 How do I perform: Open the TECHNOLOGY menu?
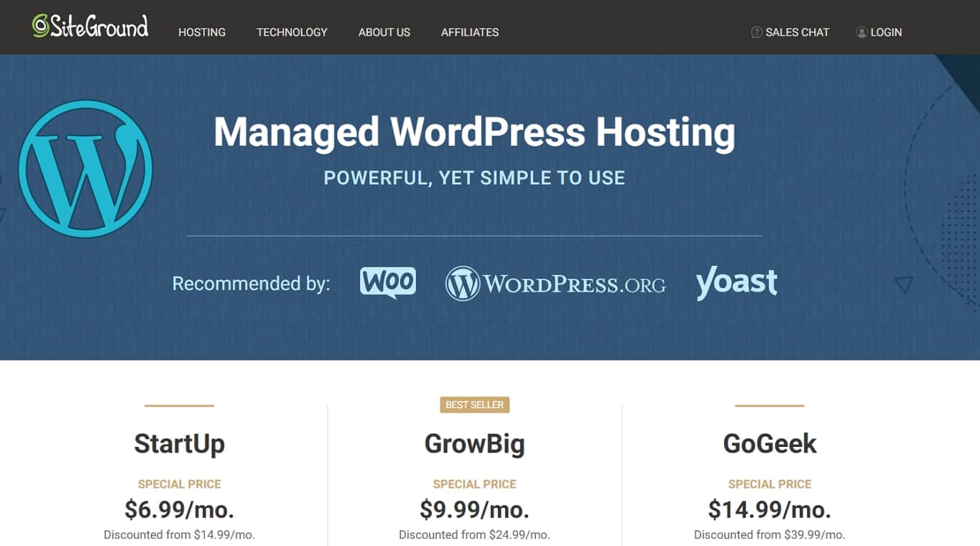click(292, 32)
